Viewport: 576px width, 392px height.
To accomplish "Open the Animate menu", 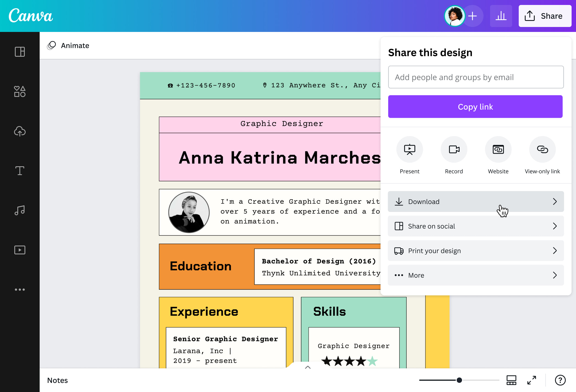I will (x=68, y=45).
